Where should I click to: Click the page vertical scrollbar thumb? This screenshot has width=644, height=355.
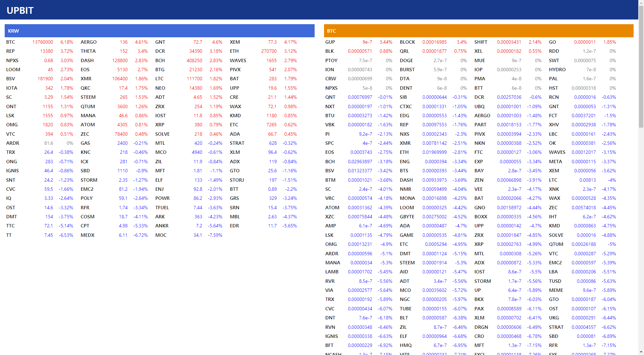click(641, 67)
